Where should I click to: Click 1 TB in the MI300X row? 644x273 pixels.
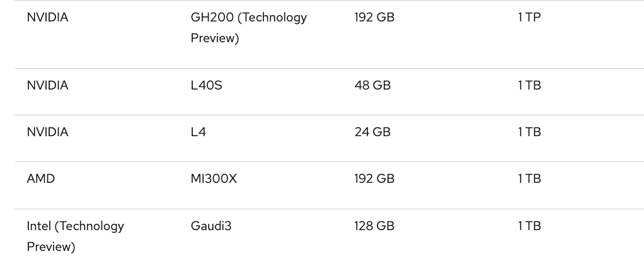(529, 179)
